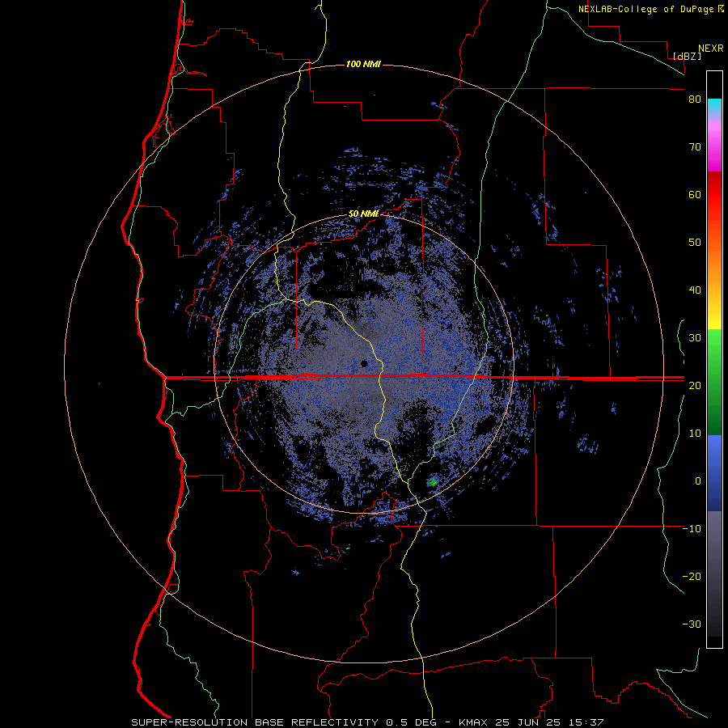
Task: Click the -30 value on the dBZ scale
Action: pyautogui.click(x=692, y=624)
